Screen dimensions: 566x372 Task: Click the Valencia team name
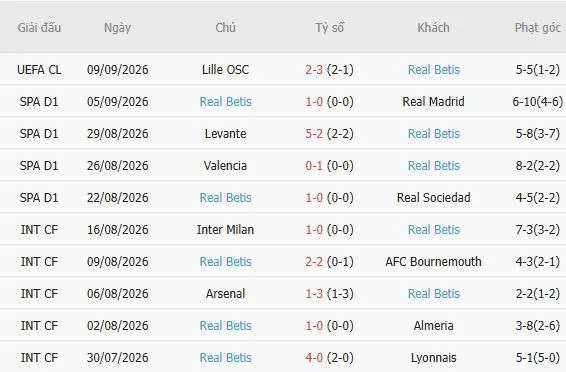(226, 166)
